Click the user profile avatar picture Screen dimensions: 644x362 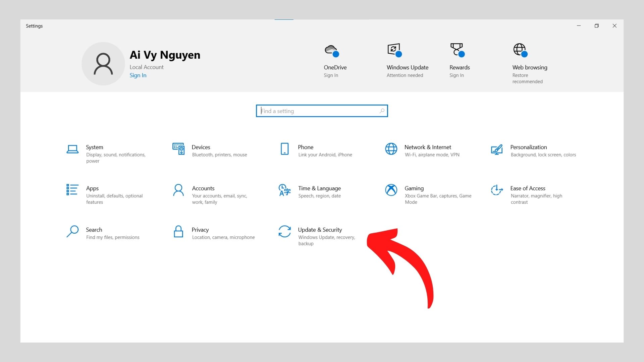pyautogui.click(x=103, y=64)
